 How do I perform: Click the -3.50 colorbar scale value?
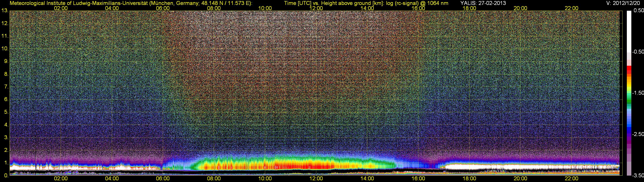point(638,176)
